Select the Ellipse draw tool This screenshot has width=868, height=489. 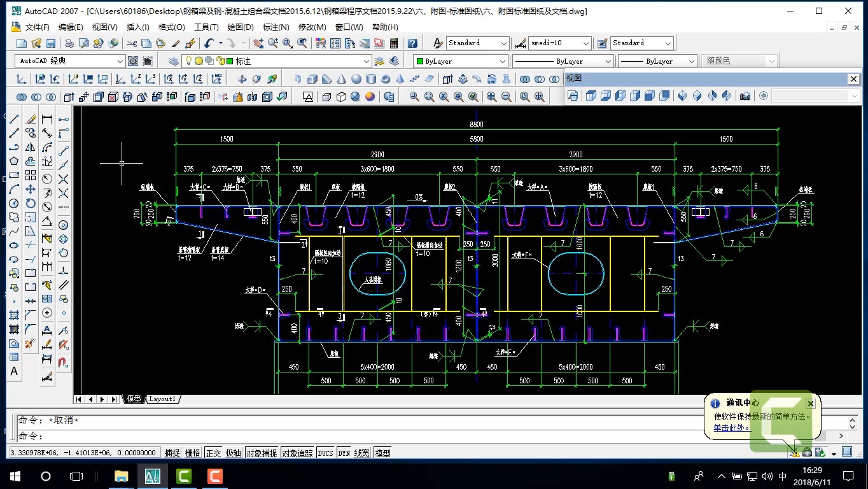pyautogui.click(x=14, y=245)
